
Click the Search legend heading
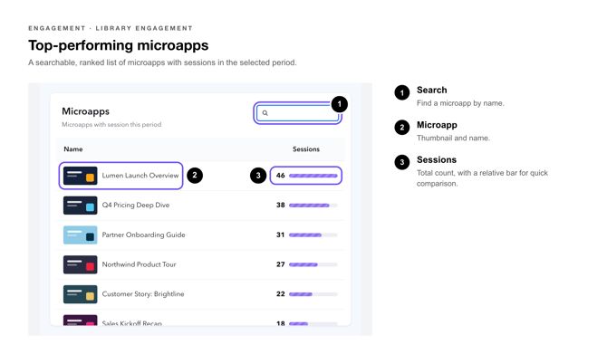tap(431, 91)
